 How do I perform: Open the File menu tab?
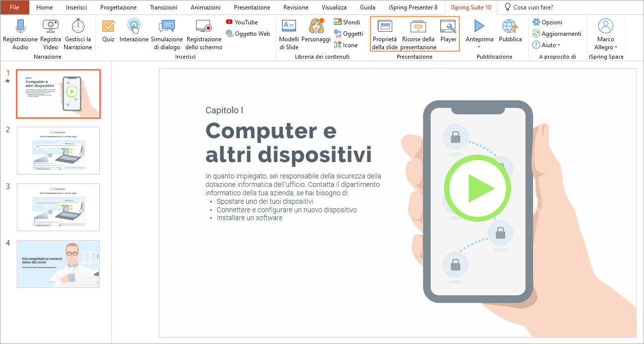pyautogui.click(x=15, y=7)
